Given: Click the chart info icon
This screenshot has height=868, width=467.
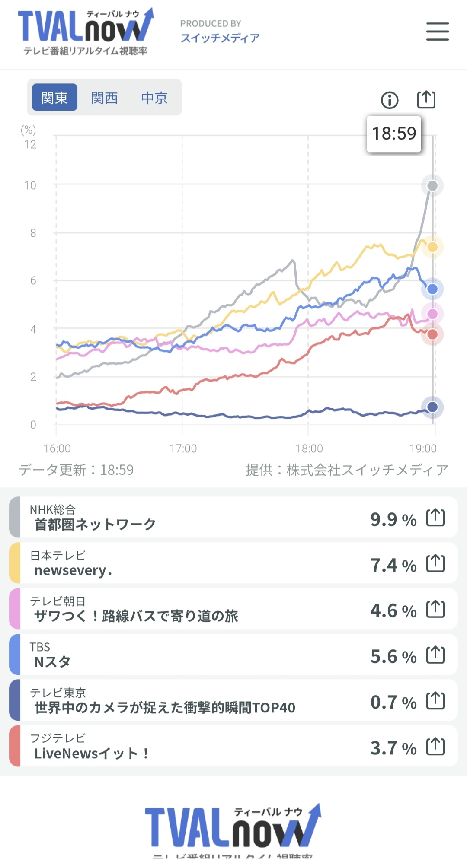Looking at the screenshot, I should (x=389, y=100).
